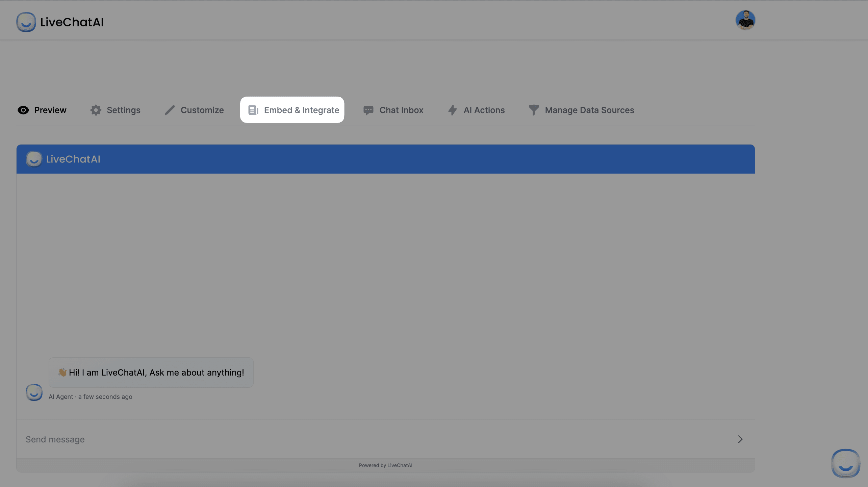Click the Powered by LiveChatAI link
Image resolution: width=868 pixels, height=487 pixels.
(386, 465)
